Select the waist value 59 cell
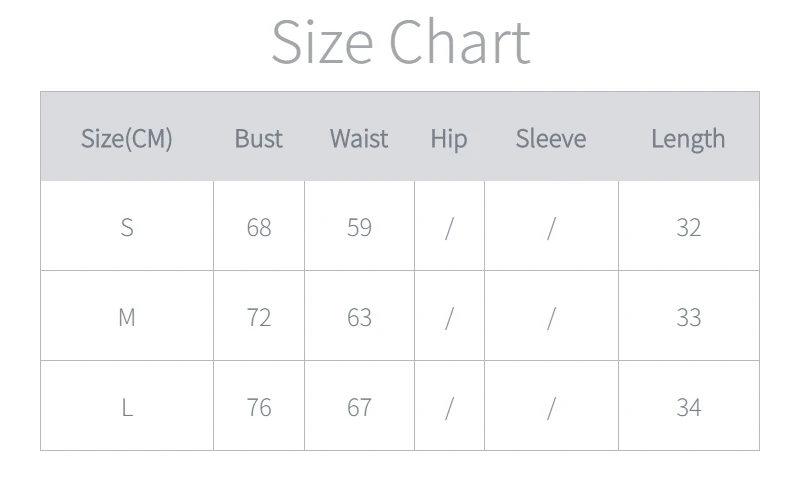This screenshot has height=500, width=800. pos(359,227)
